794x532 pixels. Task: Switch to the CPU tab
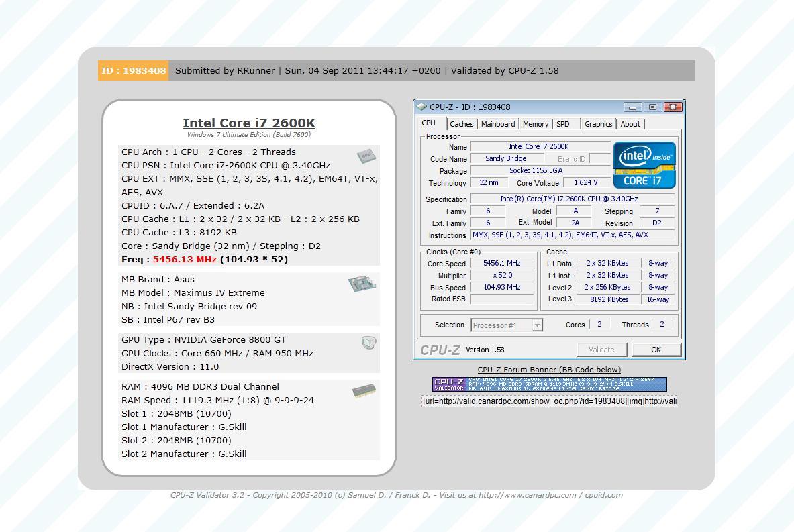coord(428,123)
